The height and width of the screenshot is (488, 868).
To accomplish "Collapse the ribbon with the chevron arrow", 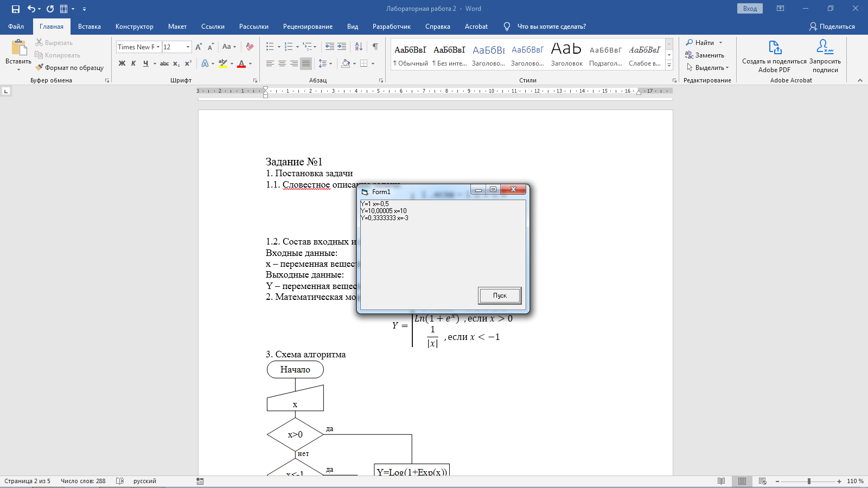I will point(860,80).
